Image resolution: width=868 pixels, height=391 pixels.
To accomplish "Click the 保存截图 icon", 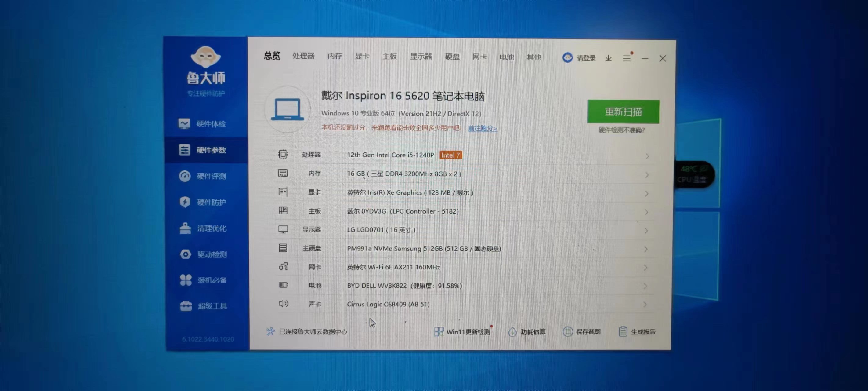I will coord(568,332).
